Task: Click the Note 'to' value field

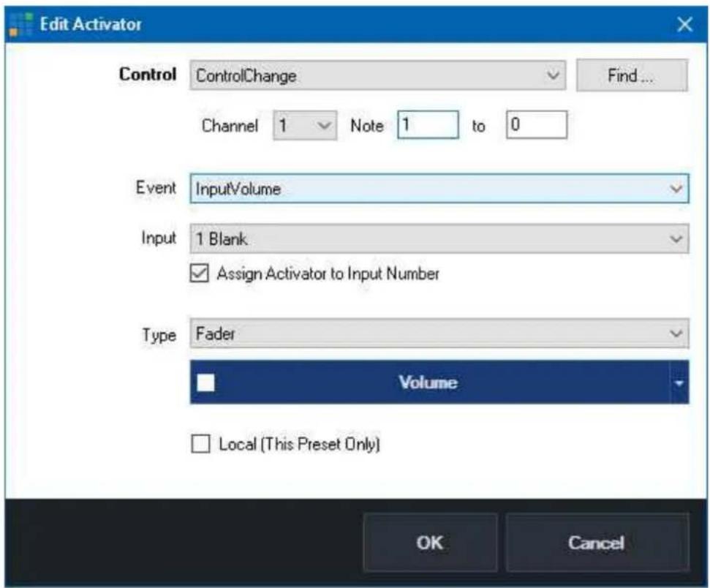Action: [x=536, y=124]
